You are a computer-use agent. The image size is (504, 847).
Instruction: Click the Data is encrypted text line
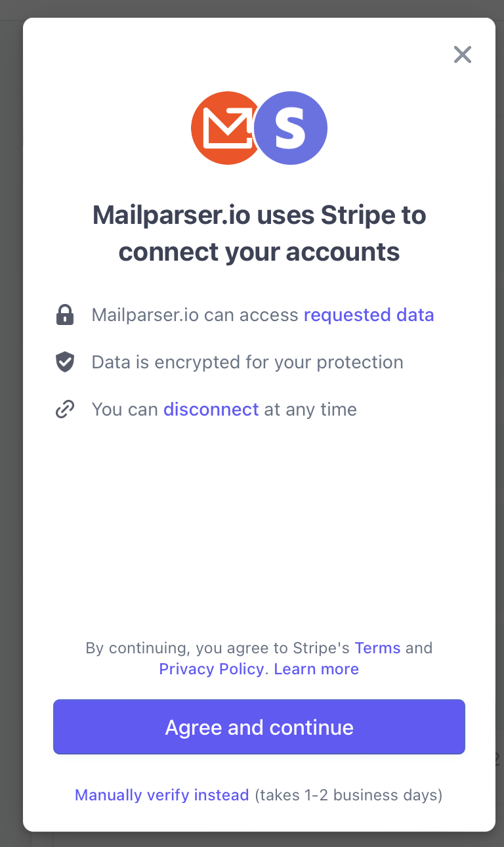pyautogui.click(x=247, y=362)
